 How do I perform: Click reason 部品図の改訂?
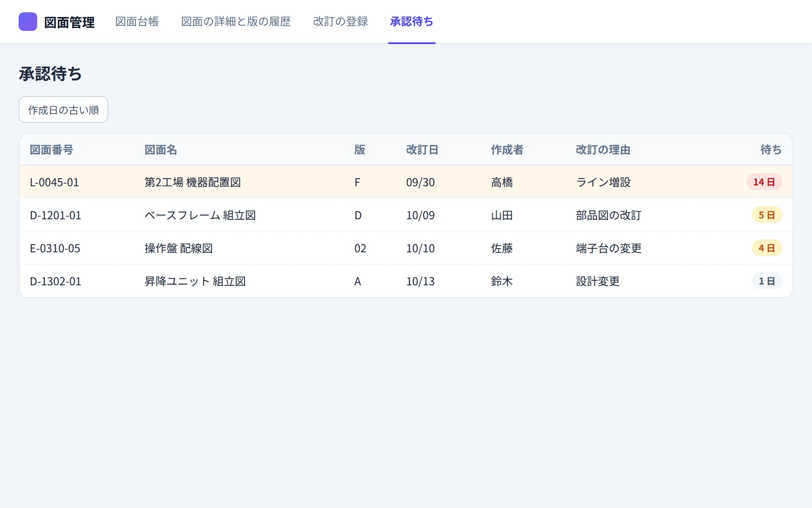coord(609,215)
